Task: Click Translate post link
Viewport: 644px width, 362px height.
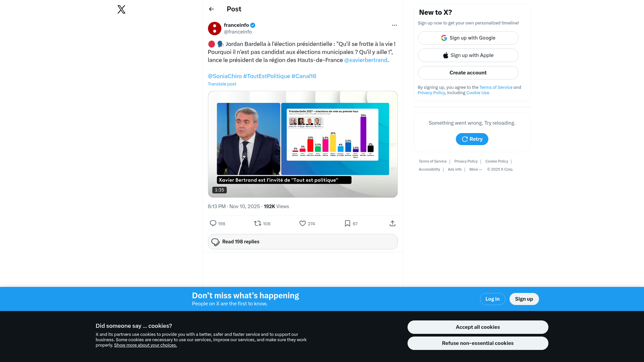Action: point(222,84)
